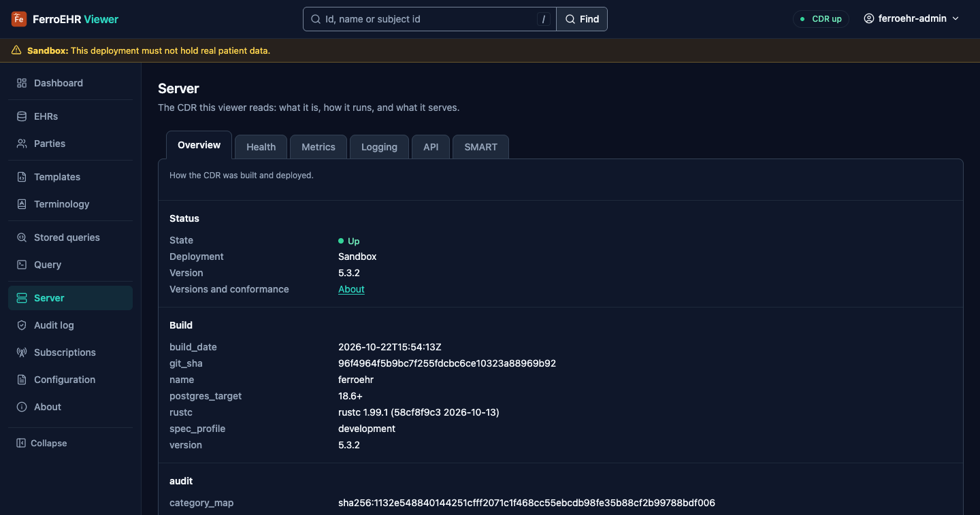Open the Configuration page icon

click(22, 380)
